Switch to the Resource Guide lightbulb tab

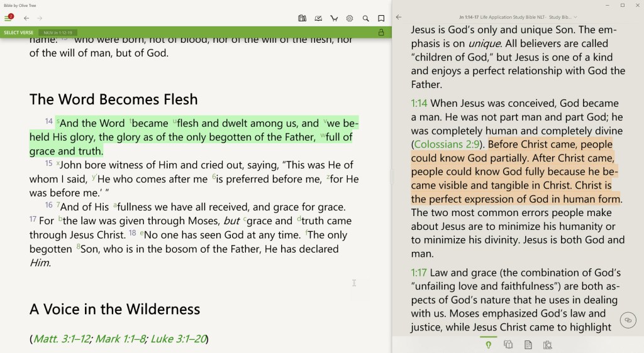pyautogui.click(x=489, y=344)
